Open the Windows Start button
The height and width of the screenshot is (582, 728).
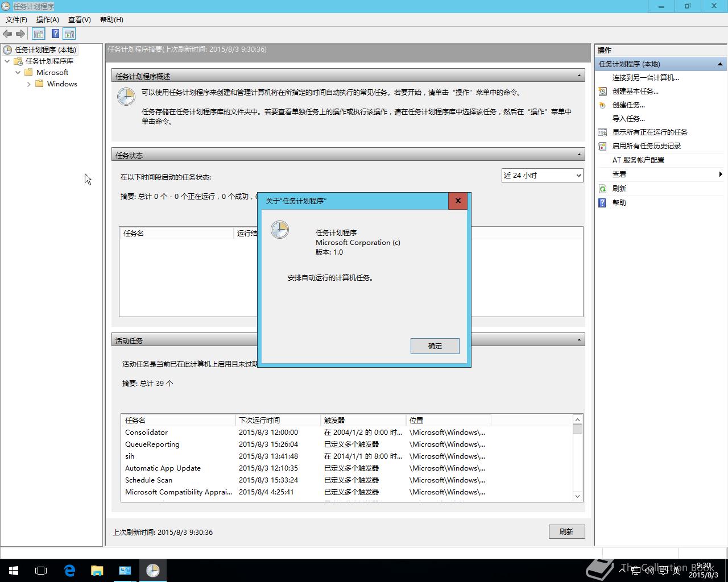coord(14,571)
